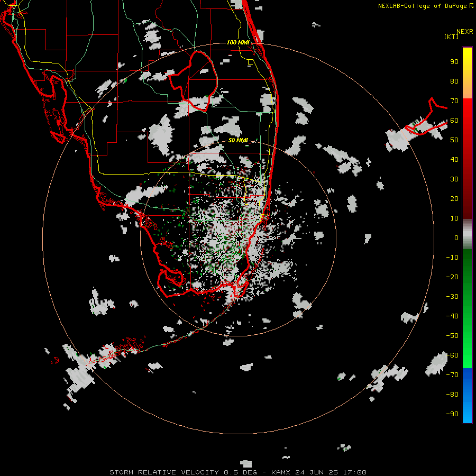Screen dimensions: 476x476
Task: Select the 50 NMI range ring label
Action: tap(239, 140)
